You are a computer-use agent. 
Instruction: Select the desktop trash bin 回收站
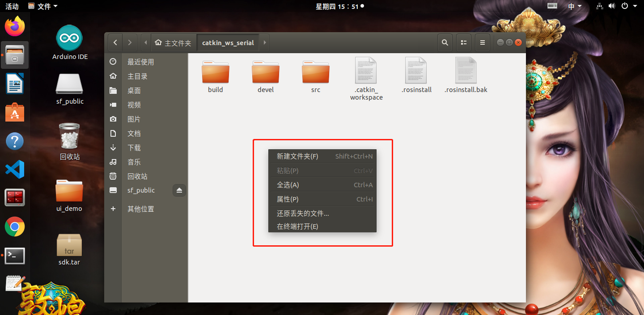(x=70, y=142)
